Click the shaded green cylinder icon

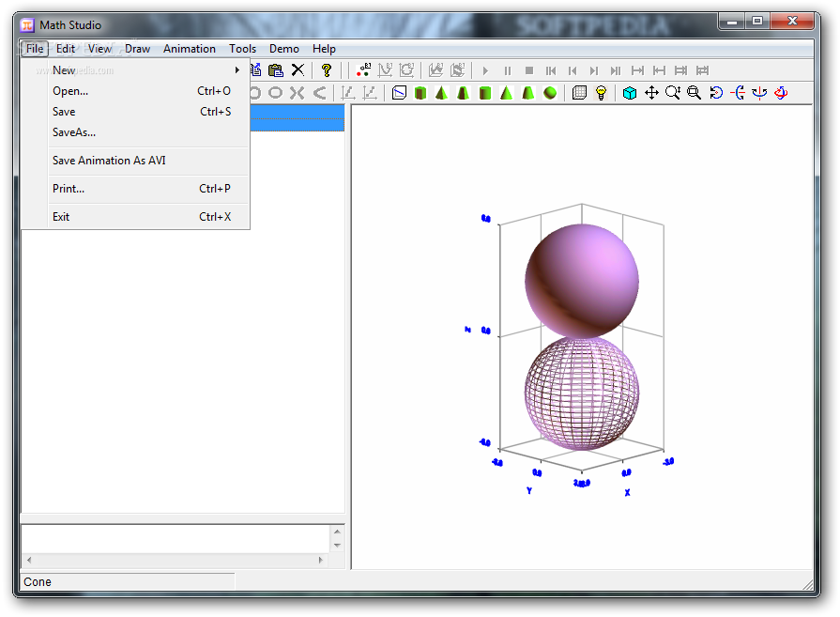click(485, 93)
